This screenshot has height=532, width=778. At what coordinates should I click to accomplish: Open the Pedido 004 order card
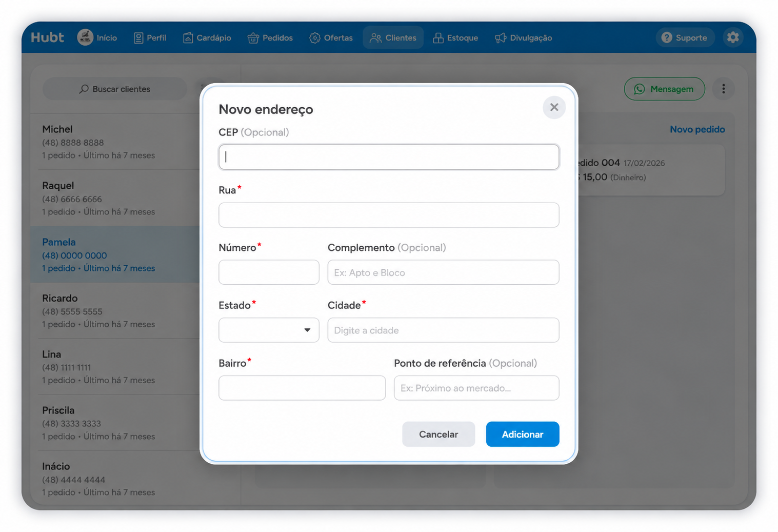coord(651,170)
